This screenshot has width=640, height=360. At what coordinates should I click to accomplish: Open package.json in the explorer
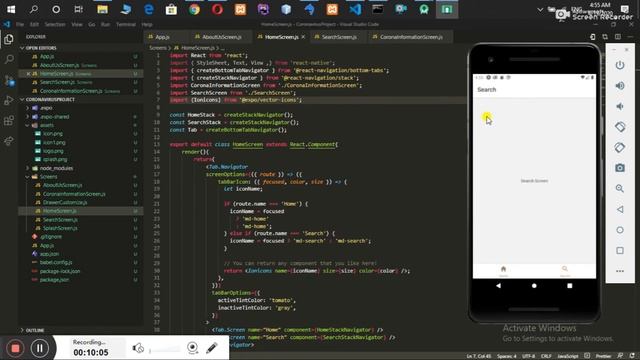54,280
